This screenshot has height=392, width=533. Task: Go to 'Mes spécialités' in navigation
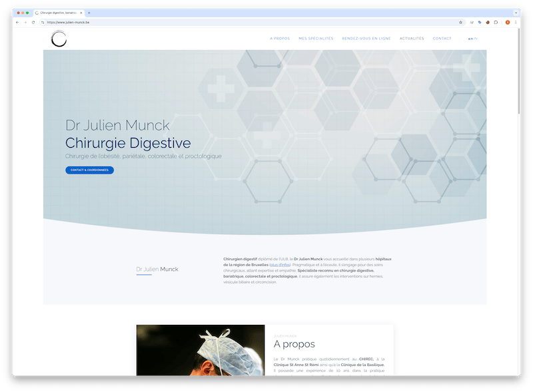pos(316,39)
